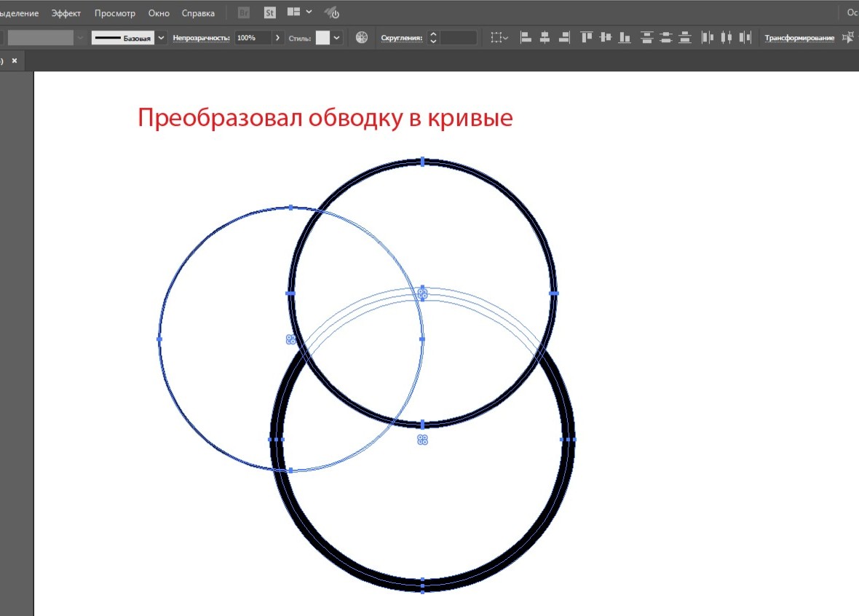Click Vertical Align Bottom icon
Viewport: 859px width, 616px height.
(625, 37)
